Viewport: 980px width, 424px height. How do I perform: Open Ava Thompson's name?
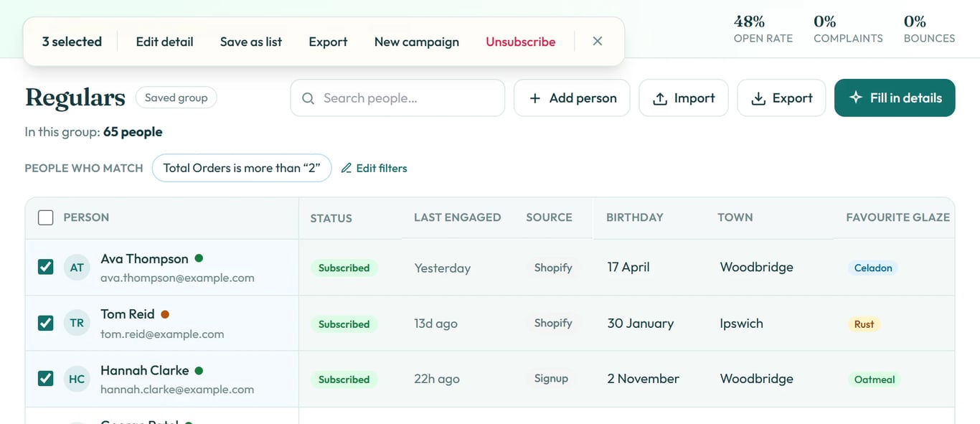pyautogui.click(x=144, y=259)
